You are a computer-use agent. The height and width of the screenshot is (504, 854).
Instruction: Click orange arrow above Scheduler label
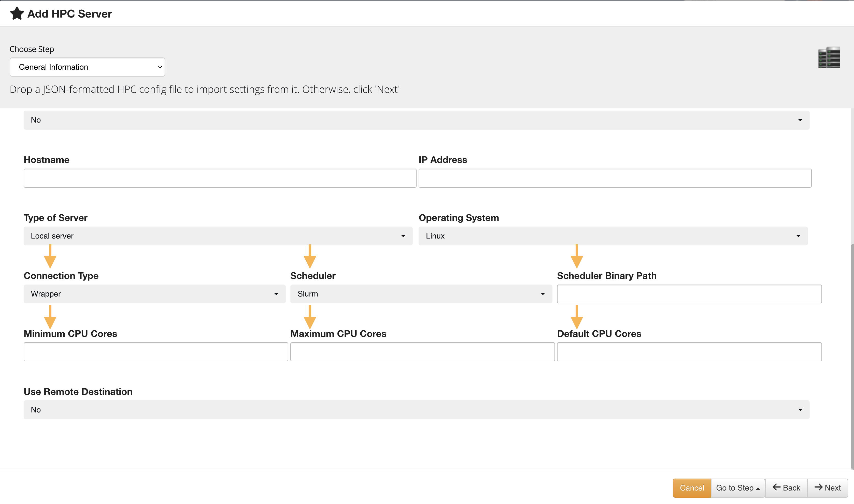(310, 257)
